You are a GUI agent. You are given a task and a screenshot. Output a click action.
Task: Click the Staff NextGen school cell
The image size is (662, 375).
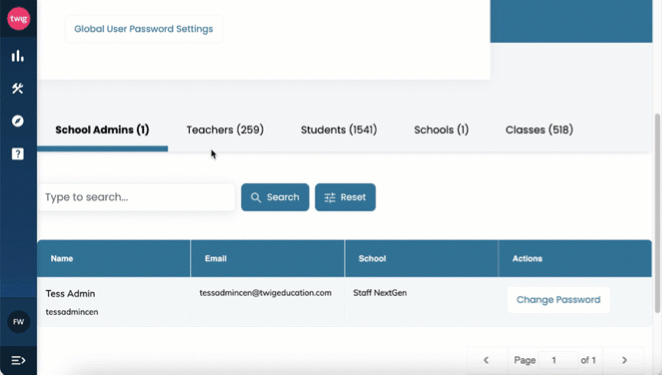click(x=380, y=293)
